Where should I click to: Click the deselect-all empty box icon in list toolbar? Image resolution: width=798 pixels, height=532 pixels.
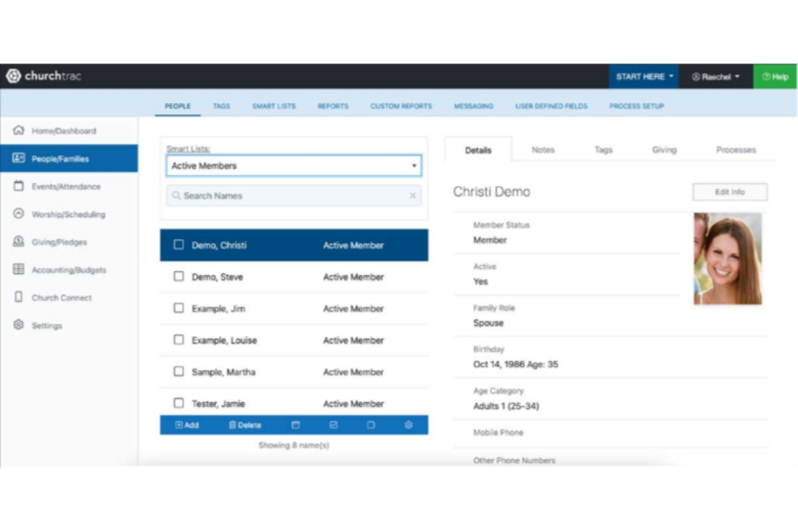pos(371,425)
